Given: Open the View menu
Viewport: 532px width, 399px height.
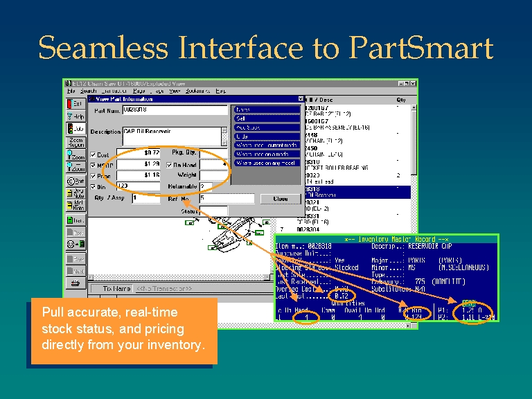Looking at the screenshot, I should (x=175, y=91).
